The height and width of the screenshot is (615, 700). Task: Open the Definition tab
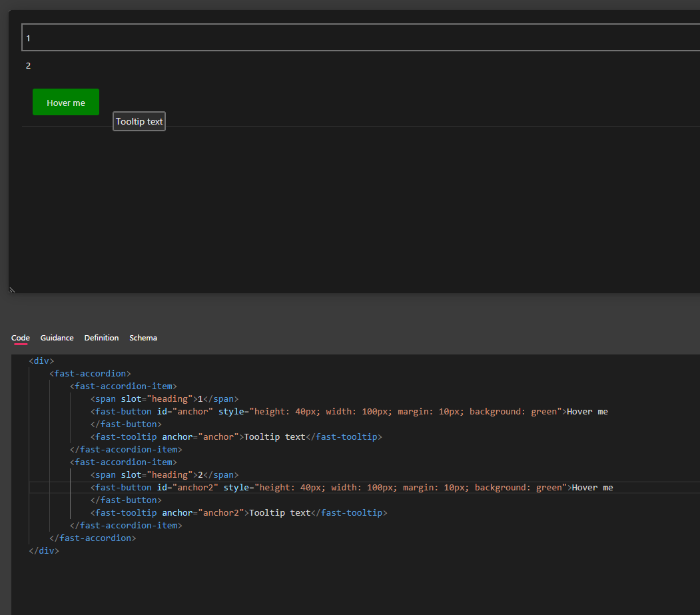[x=101, y=338]
